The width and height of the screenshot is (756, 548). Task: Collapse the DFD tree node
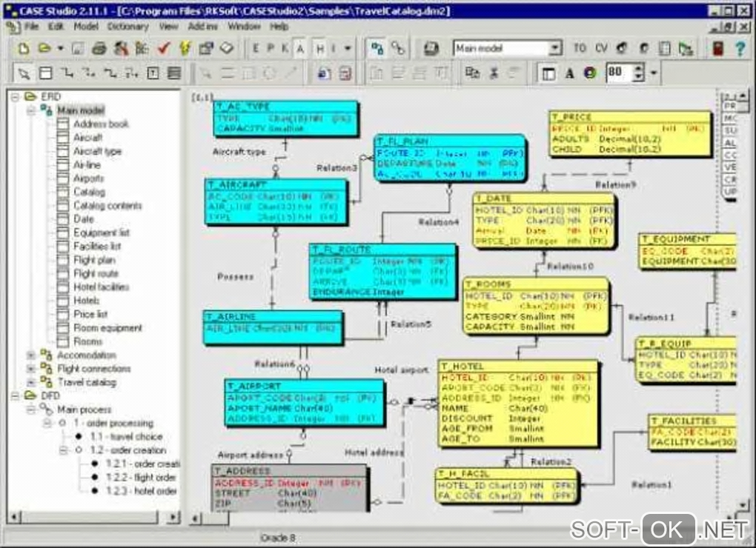tap(15, 396)
